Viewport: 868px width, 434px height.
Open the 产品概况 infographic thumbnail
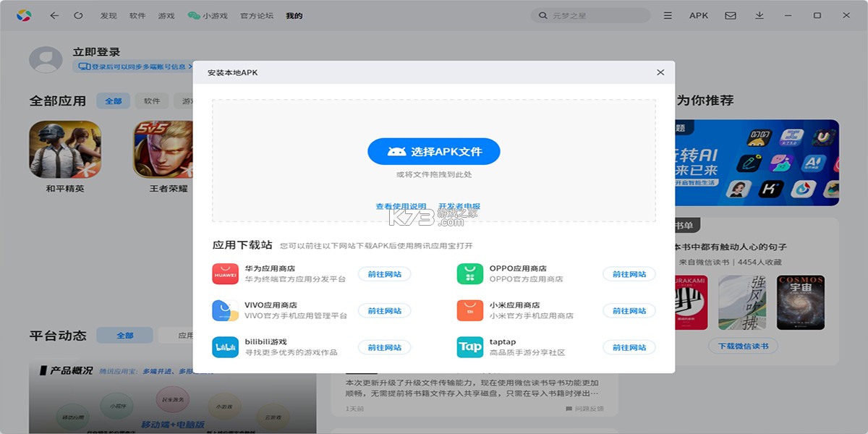[x=173, y=397]
